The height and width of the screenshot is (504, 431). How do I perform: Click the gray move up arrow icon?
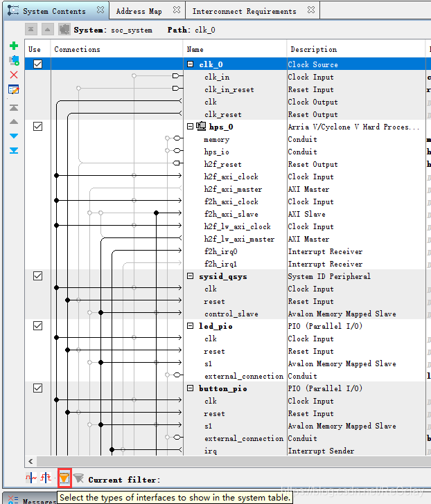[14, 122]
